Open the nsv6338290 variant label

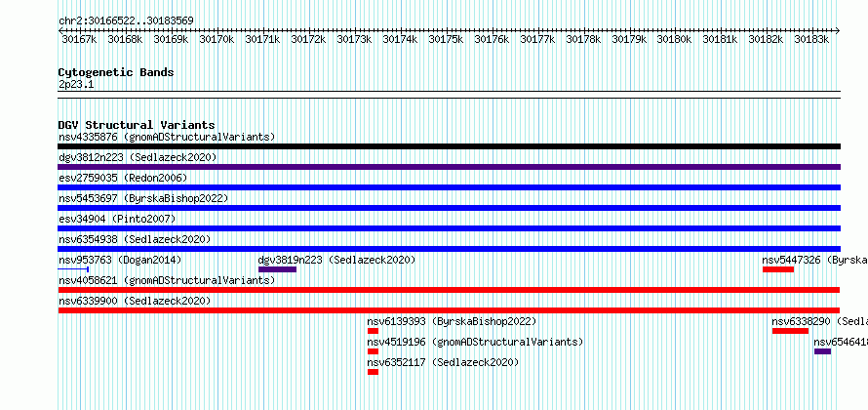point(820,321)
